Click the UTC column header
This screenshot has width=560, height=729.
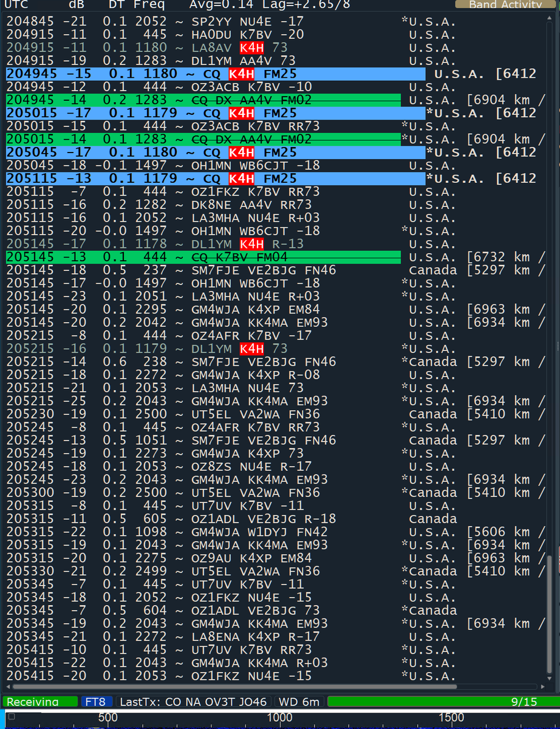18,4
